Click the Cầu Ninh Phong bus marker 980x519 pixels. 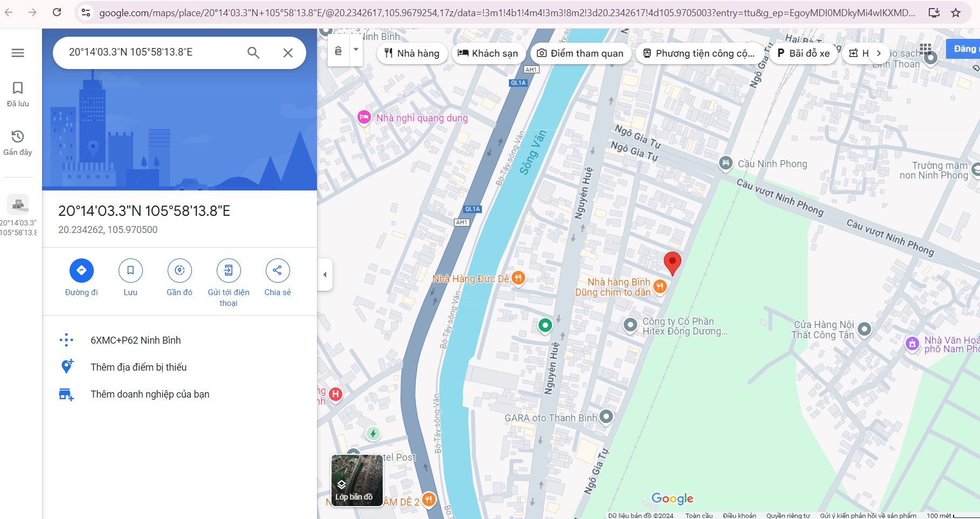(726, 163)
